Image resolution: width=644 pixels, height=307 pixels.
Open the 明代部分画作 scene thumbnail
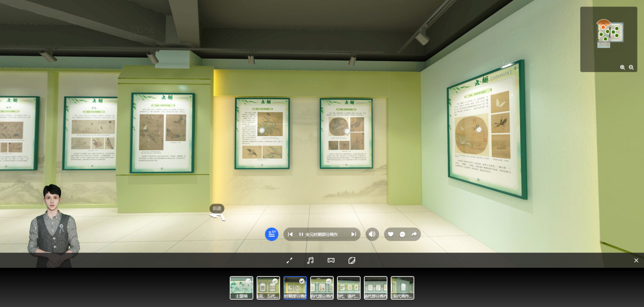pyautogui.click(x=322, y=288)
